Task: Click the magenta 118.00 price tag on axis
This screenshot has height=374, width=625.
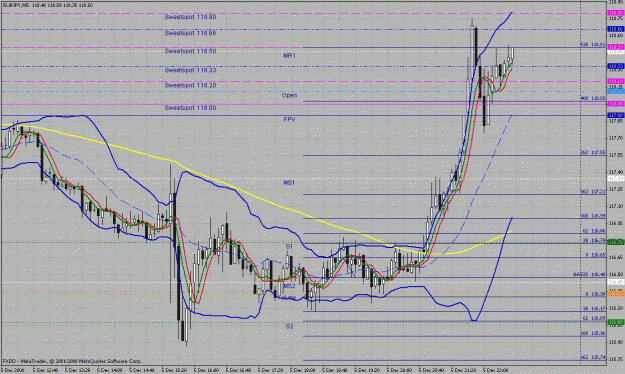Action: [x=616, y=104]
